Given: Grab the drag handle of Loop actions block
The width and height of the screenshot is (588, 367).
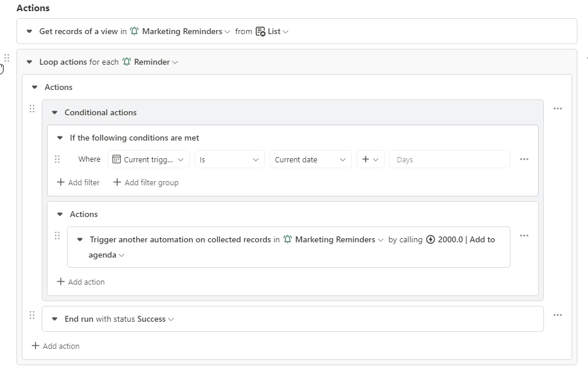Looking at the screenshot, I should (x=6, y=58).
